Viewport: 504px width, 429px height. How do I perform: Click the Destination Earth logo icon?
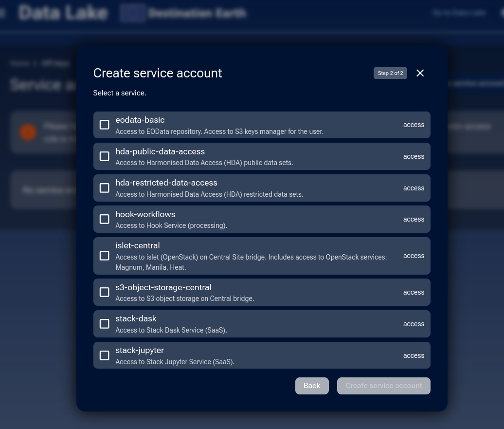[132, 13]
